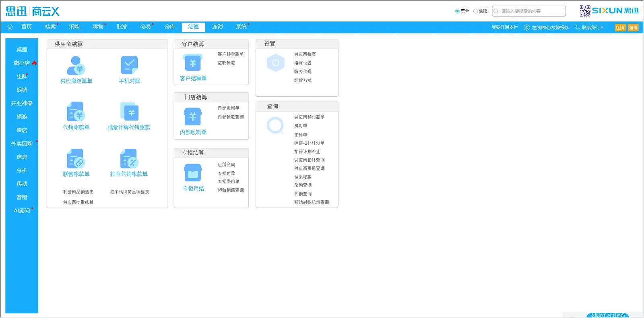Open the 首页 menu
Image resolution: width=644 pixels, height=318 pixels.
click(x=27, y=27)
